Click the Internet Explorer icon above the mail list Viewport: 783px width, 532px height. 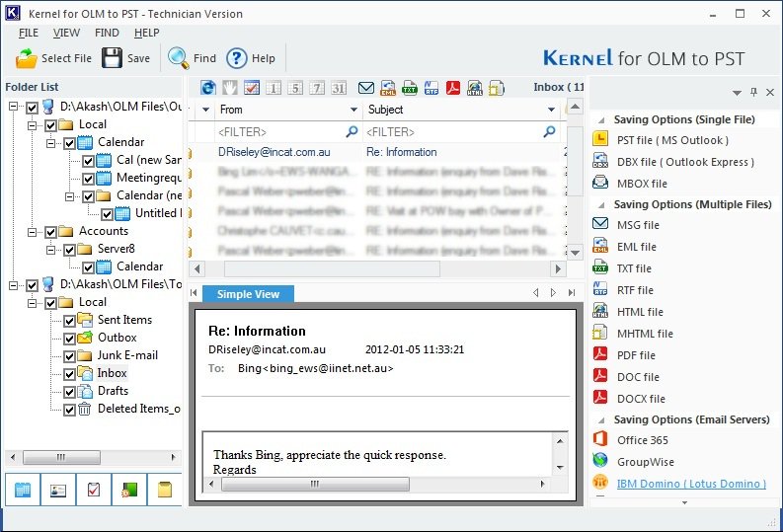(x=208, y=88)
